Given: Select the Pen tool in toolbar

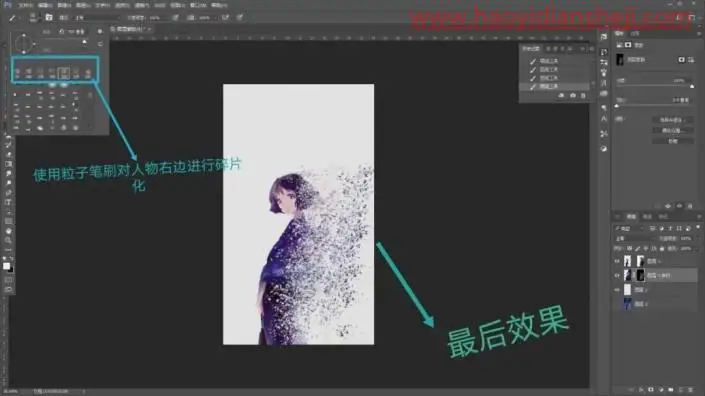Looking at the screenshot, I should pyautogui.click(x=8, y=193).
